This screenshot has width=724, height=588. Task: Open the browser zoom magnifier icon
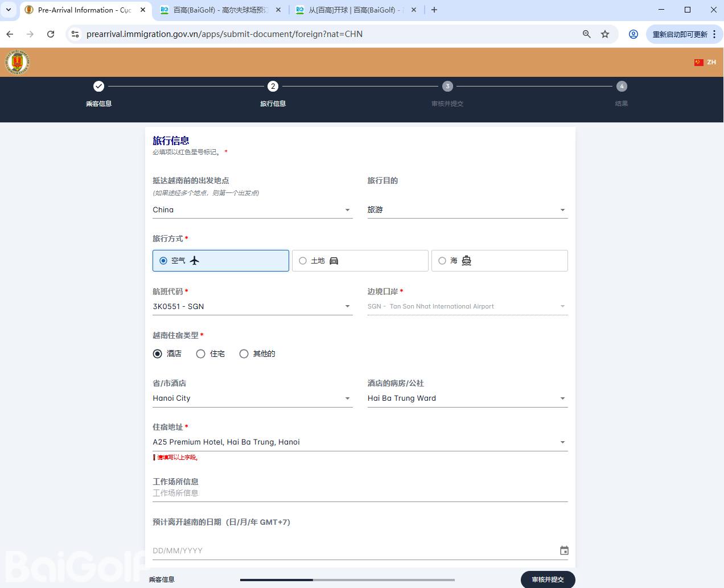pos(586,34)
